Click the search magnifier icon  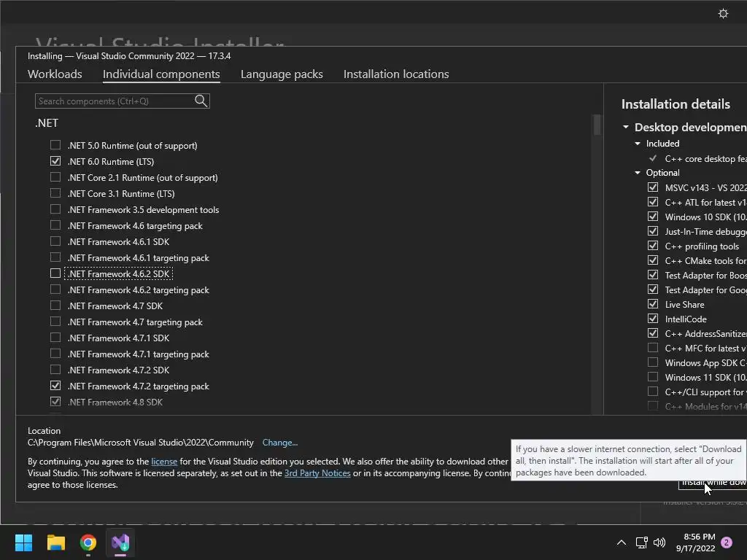201,101
